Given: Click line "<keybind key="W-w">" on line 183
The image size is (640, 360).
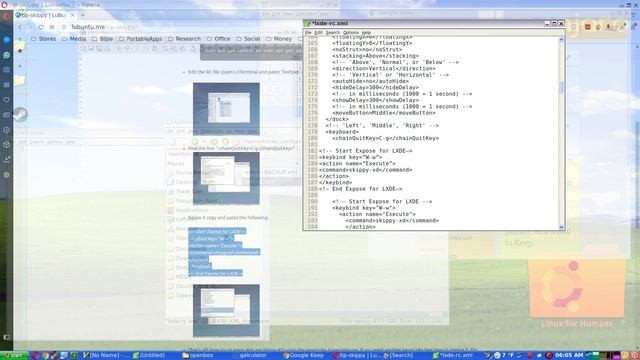Looking at the screenshot, I should tap(350, 157).
